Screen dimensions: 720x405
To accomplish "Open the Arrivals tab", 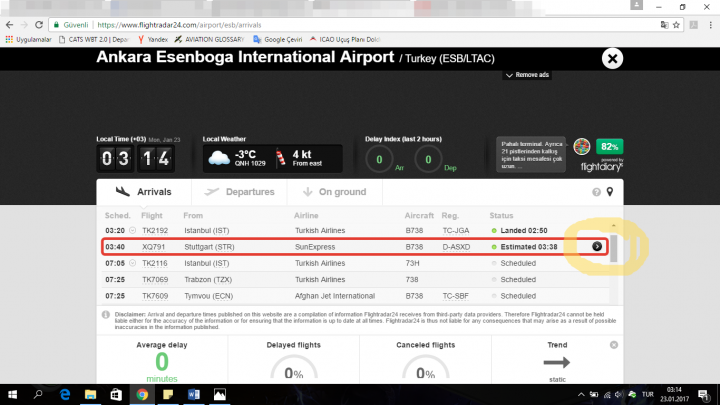I will (143, 191).
